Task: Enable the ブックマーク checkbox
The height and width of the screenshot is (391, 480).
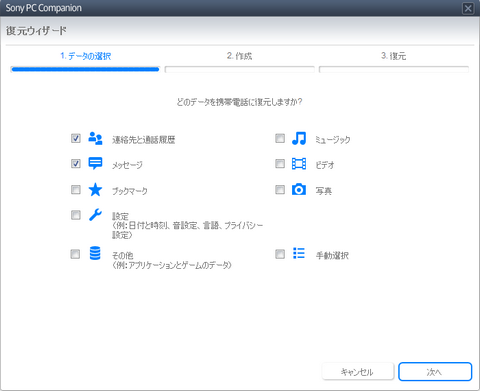Action: coord(76,189)
